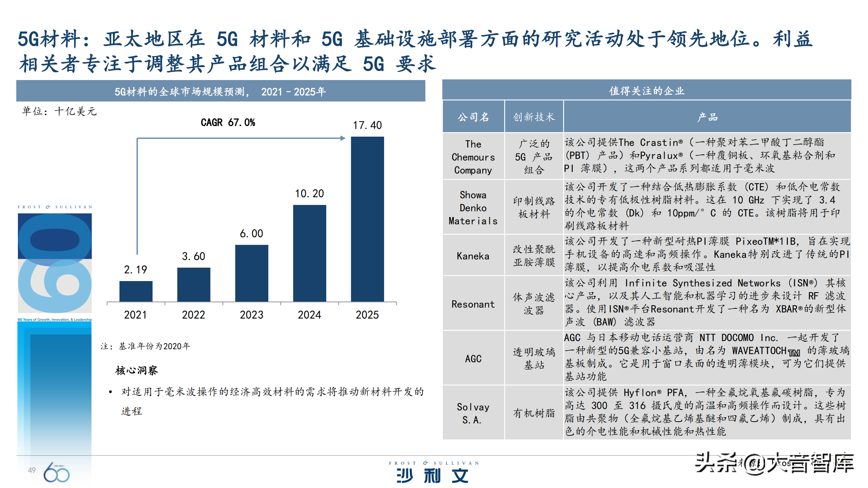Click the 单位：十亿美元 unit label

tap(59, 112)
